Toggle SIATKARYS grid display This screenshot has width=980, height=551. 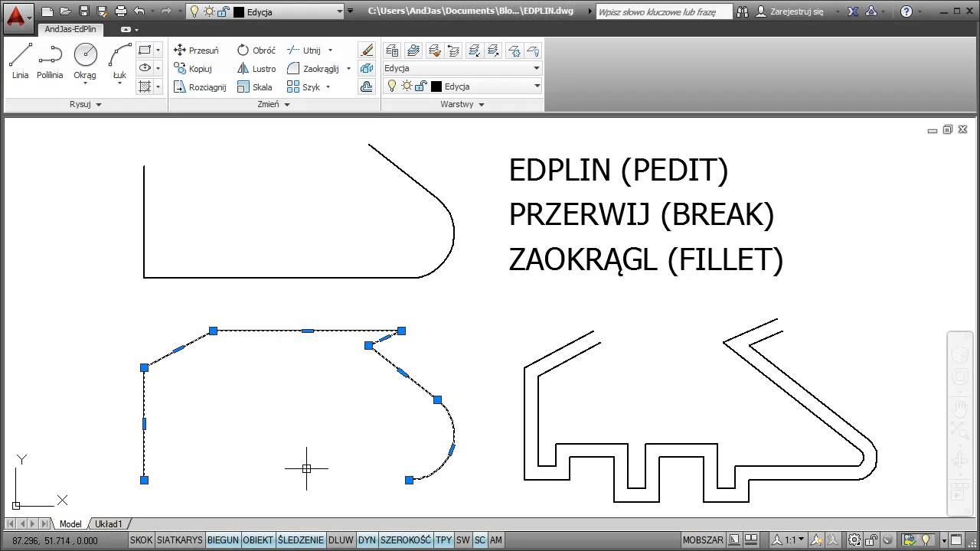pyautogui.click(x=180, y=540)
